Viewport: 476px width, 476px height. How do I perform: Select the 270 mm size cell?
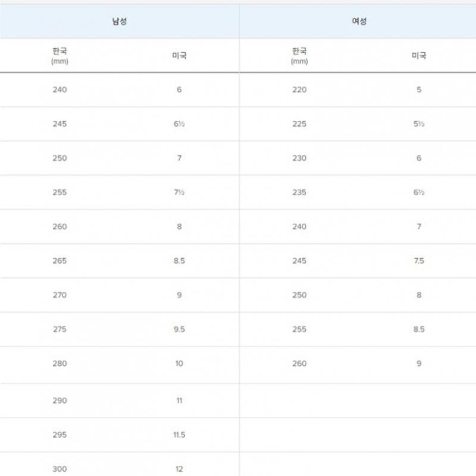tap(59, 295)
